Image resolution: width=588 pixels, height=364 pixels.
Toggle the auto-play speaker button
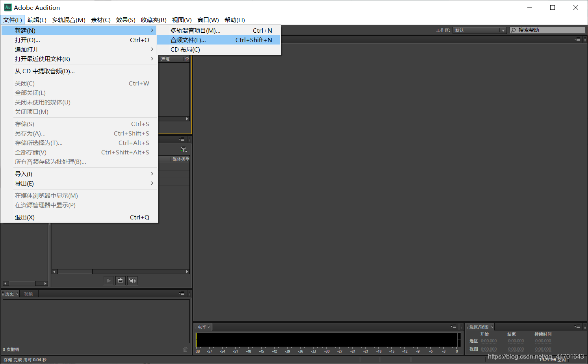point(132,280)
